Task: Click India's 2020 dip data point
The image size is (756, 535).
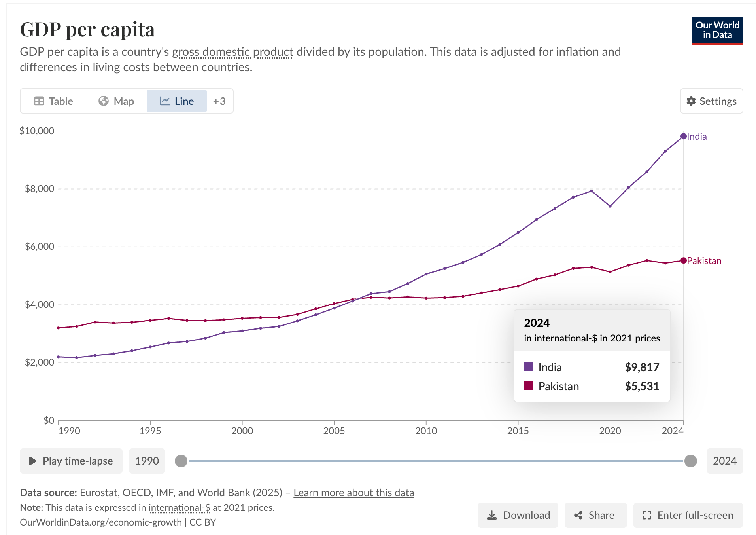Action: click(x=610, y=206)
